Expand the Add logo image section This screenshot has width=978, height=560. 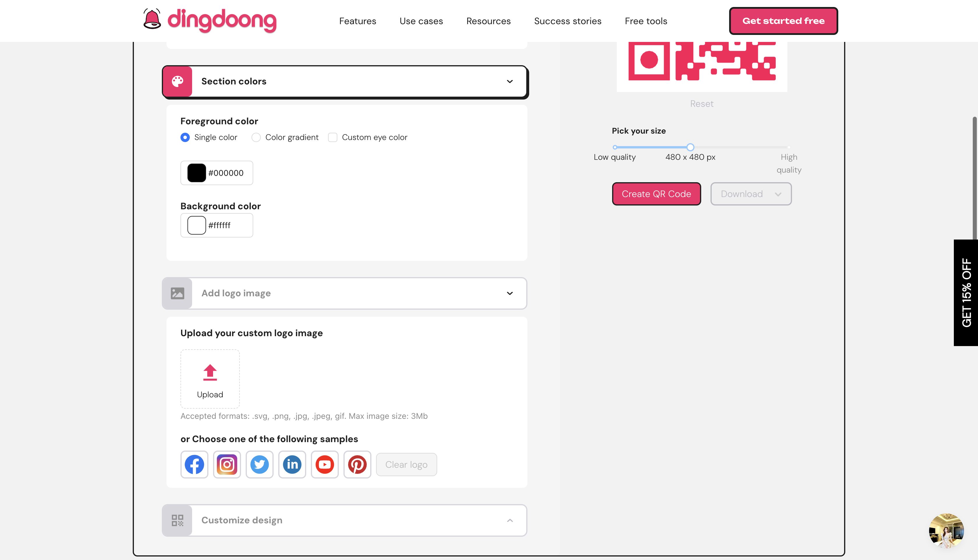coord(511,293)
